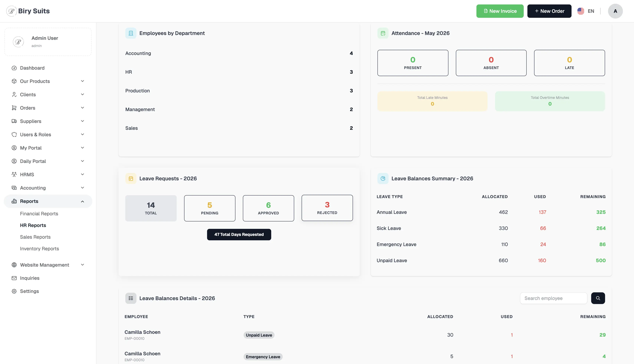This screenshot has height=364, width=634.
Task: Click the New Invoice button
Action: [x=500, y=11]
